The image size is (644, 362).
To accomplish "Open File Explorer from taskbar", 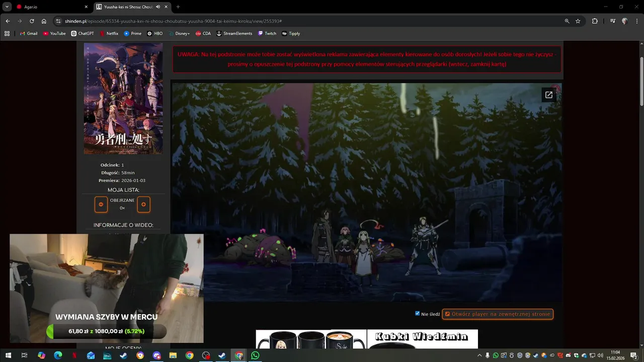I will [x=173, y=355].
